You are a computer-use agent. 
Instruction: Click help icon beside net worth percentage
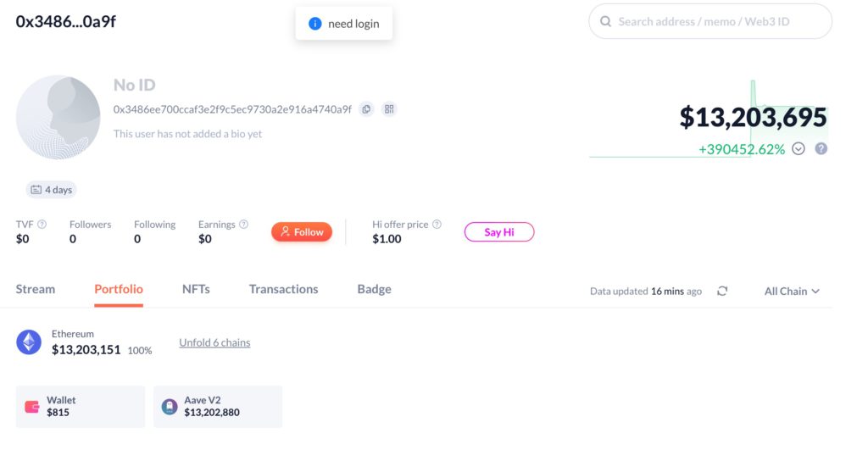click(821, 148)
